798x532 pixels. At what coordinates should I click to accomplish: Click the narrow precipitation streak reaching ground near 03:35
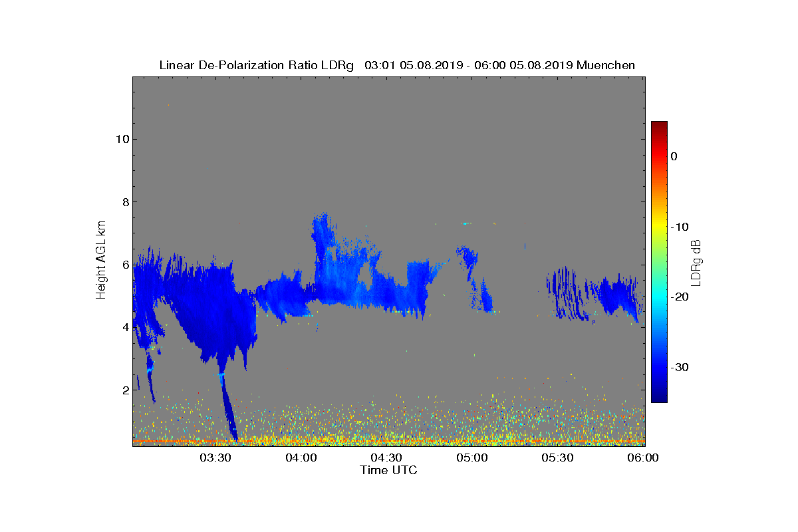pyautogui.click(x=228, y=407)
